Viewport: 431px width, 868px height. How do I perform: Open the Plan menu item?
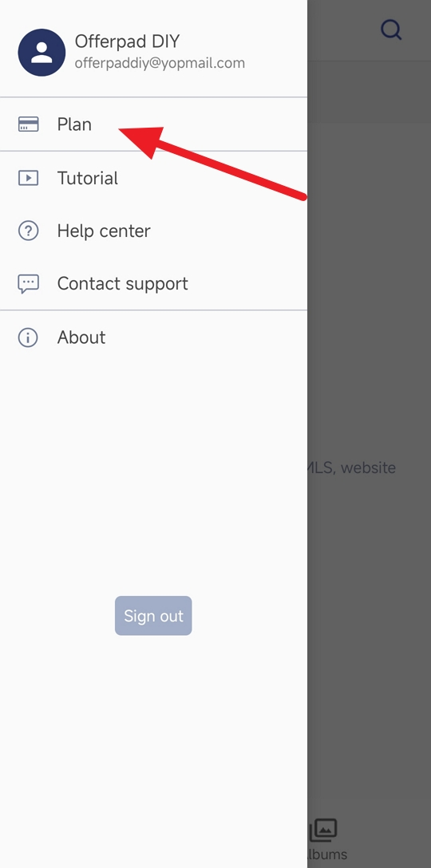point(153,124)
